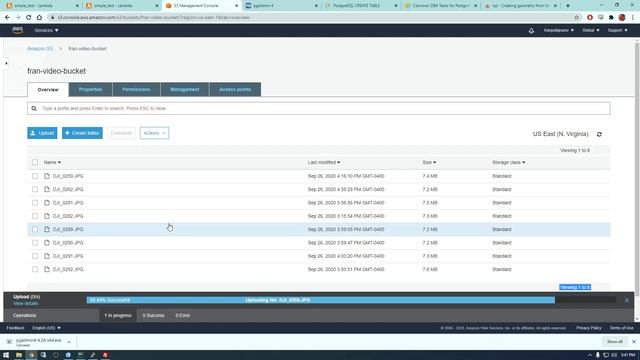Viewport: 640px width, 360px height.
Task: Open the Actions dropdown
Action: 154,133
